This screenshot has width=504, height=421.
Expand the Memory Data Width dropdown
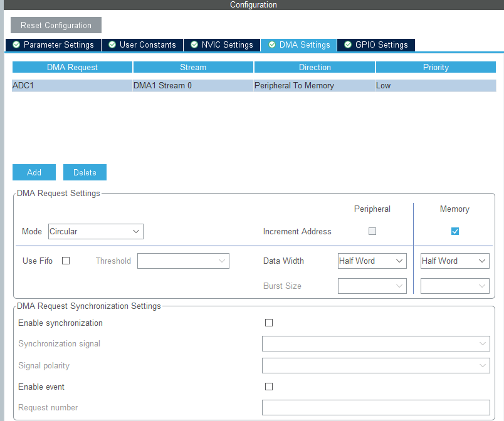[455, 261]
